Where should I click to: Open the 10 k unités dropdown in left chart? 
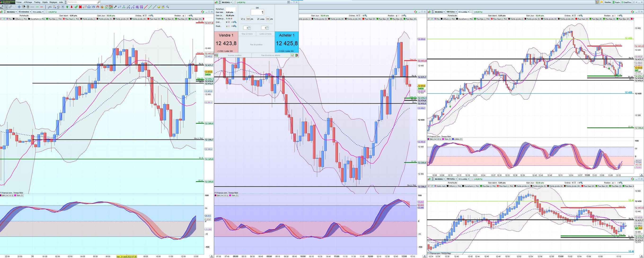point(38,12)
